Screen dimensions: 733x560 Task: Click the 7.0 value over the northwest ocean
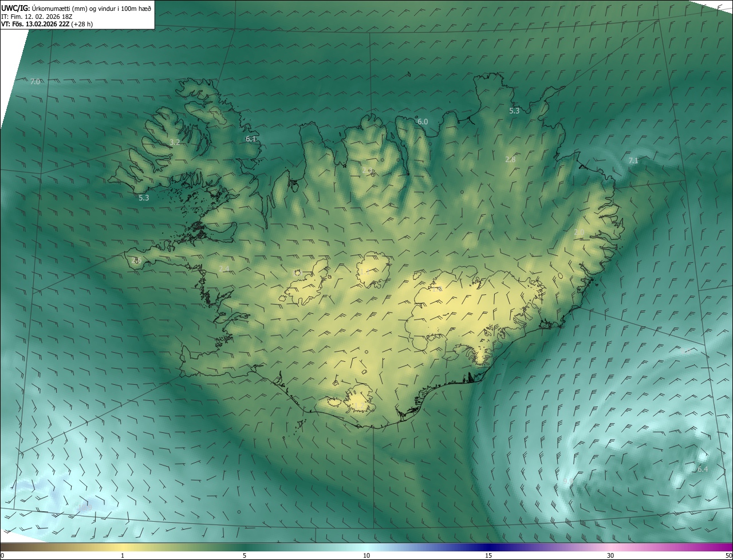point(35,82)
